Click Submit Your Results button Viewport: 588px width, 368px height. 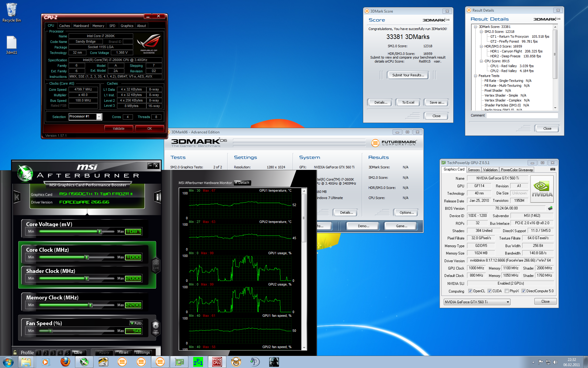click(408, 75)
